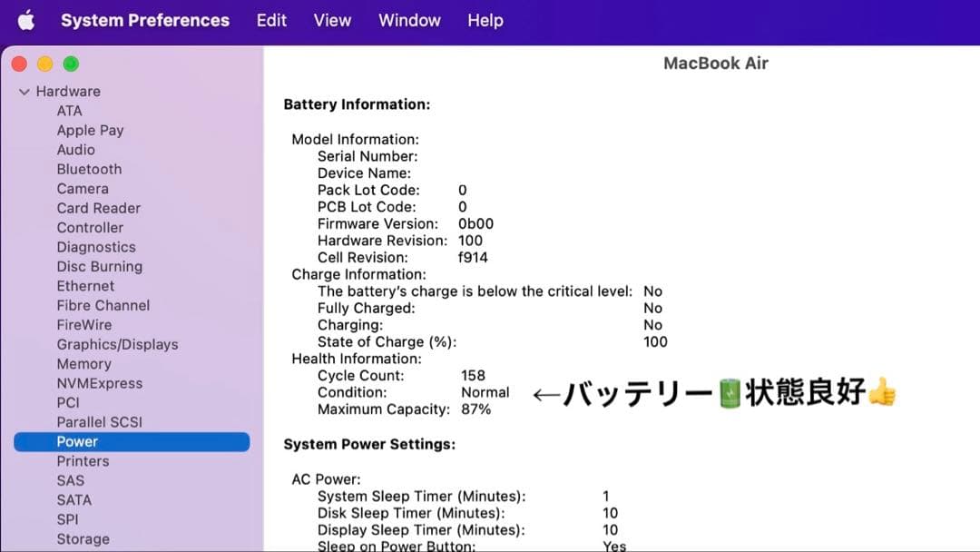This screenshot has height=552, width=980.
Task: Collapse the Hardware section in the sidebar
Action: click(24, 91)
